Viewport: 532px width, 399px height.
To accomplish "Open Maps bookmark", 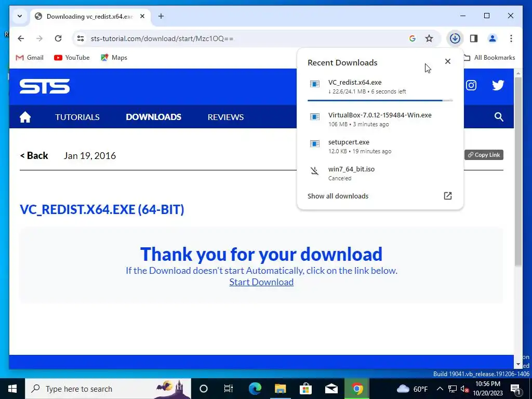I will (114, 58).
